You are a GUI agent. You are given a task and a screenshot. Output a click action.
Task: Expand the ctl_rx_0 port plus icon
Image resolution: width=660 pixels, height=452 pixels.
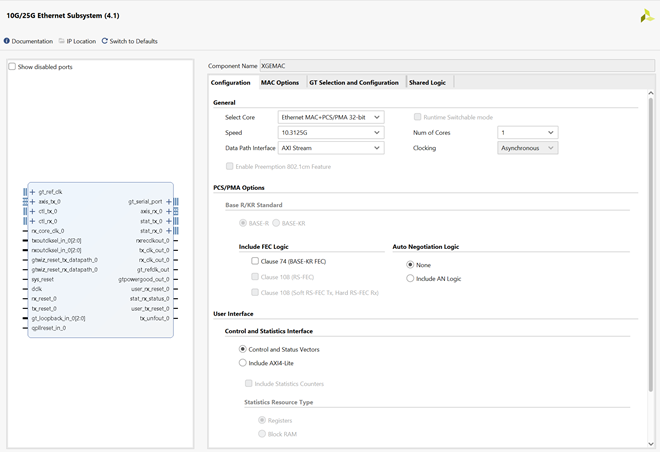pos(32,221)
